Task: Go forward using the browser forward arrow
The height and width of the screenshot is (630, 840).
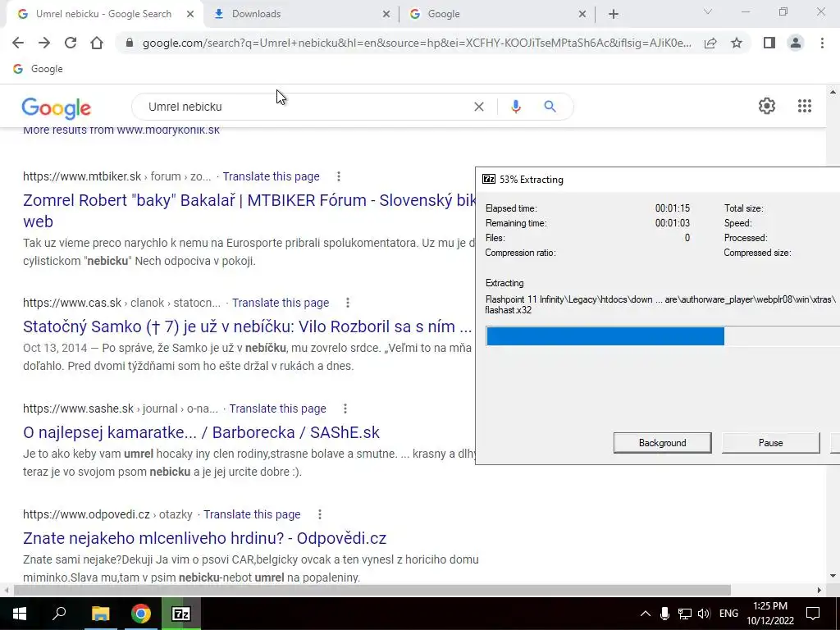Action: 44,43
